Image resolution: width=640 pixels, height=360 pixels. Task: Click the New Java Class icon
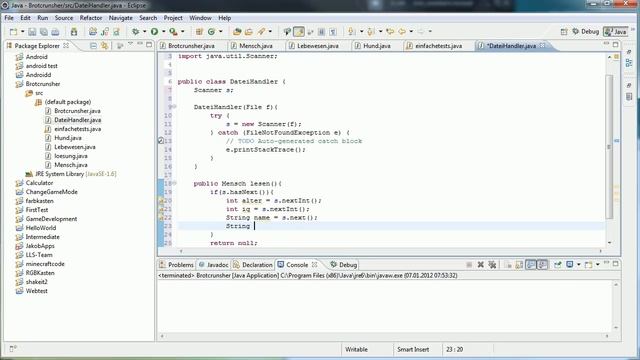[x=211, y=31]
